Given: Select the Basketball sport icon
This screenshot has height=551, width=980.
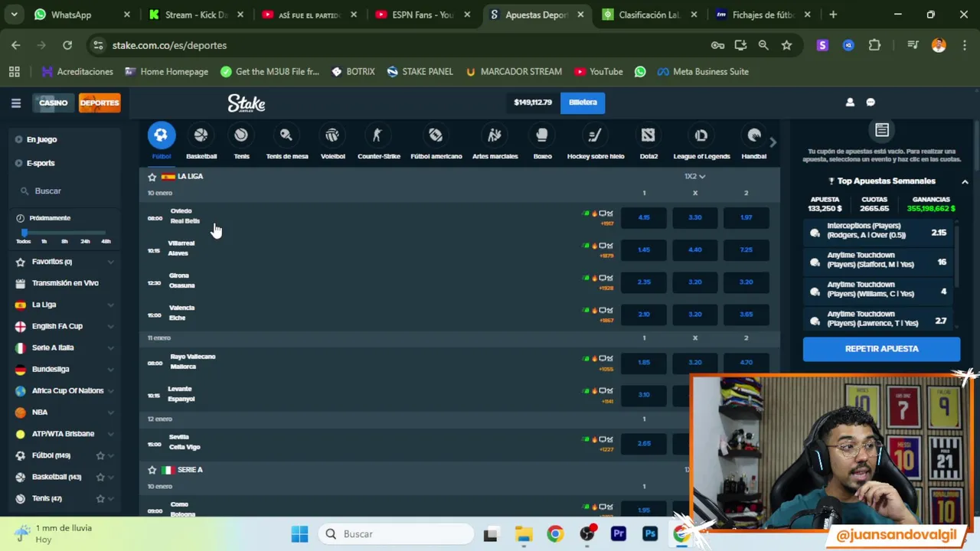Looking at the screenshot, I should click(x=201, y=135).
